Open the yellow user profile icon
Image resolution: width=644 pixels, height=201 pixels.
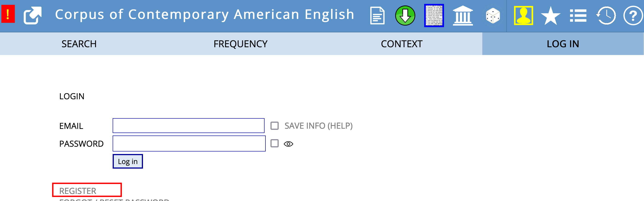523,16
